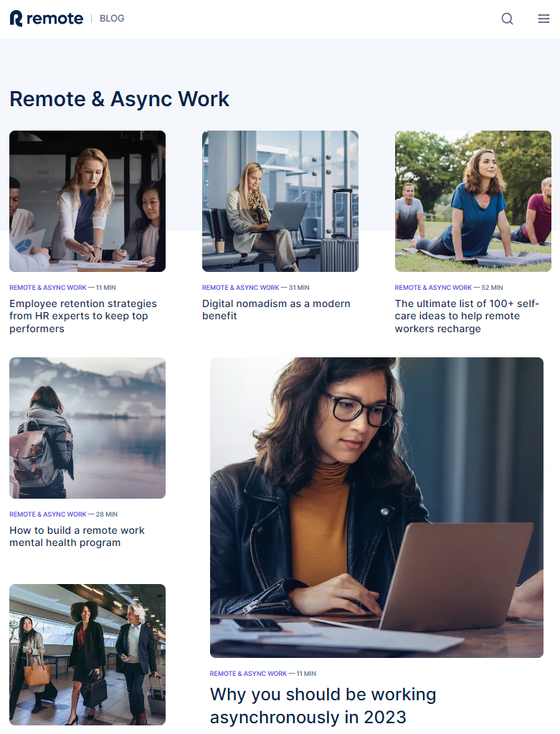Open the 'Digital nomadism as a modern benefit' title
Screen dimensions: 560x734
[276, 309]
